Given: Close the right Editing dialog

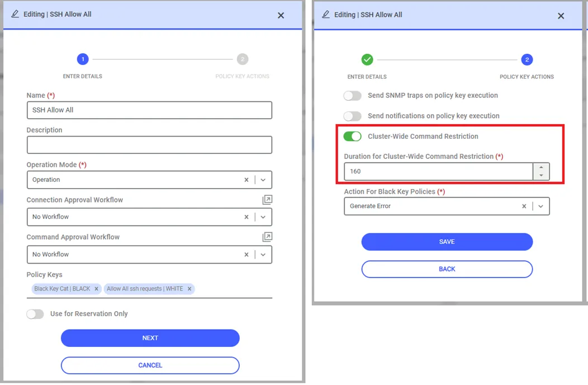Looking at the screenshot, I should coord(561,16).
